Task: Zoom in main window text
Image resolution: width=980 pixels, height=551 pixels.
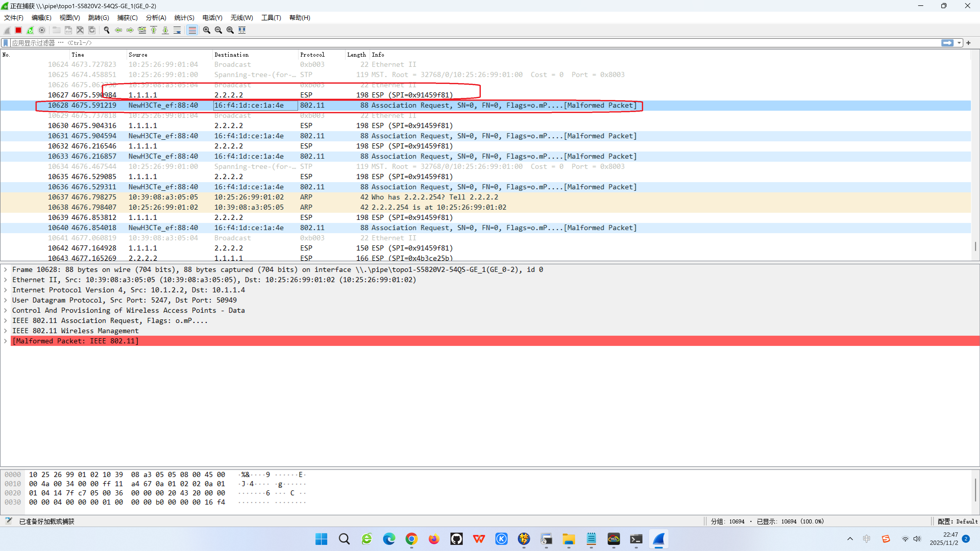Action: click(206, 30)
